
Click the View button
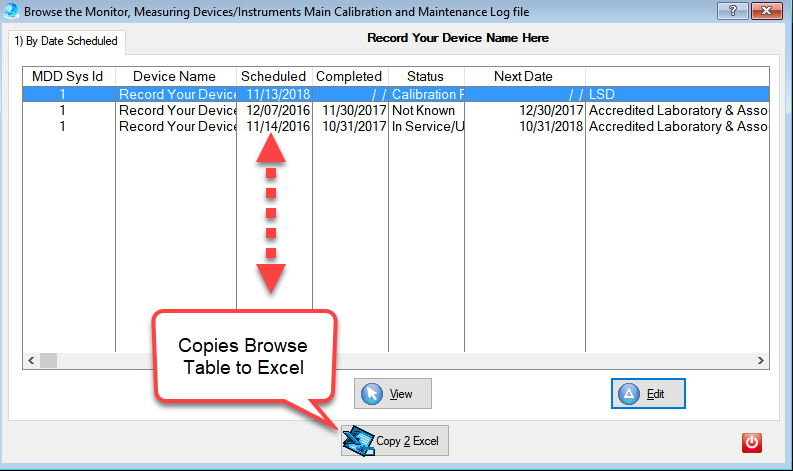[392, 394]
